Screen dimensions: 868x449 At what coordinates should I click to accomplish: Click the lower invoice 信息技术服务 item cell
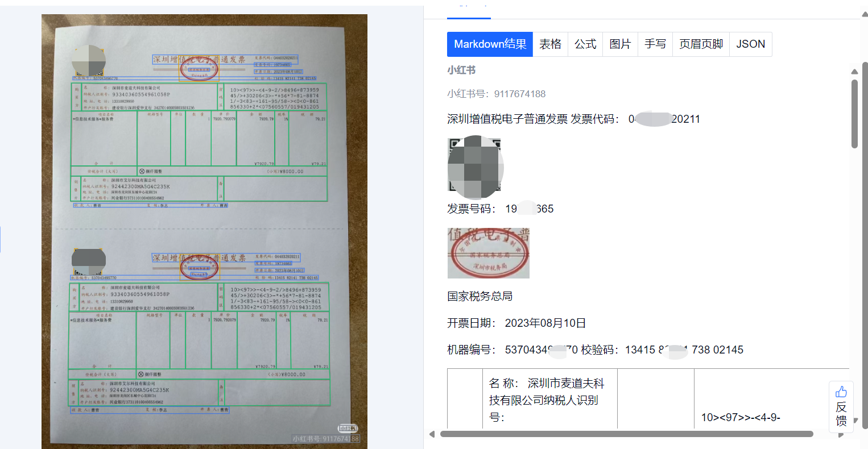[102, 341]
